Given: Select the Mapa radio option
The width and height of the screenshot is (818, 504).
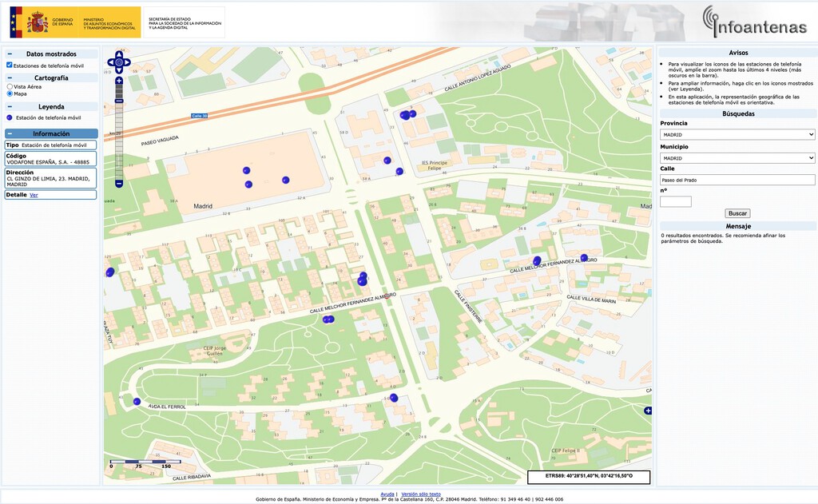Looking at the screenshot, I should point(10,93).
